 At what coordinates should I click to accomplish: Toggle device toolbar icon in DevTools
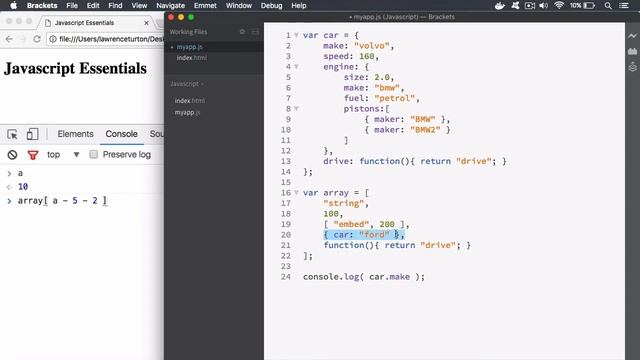coord(32,134)
